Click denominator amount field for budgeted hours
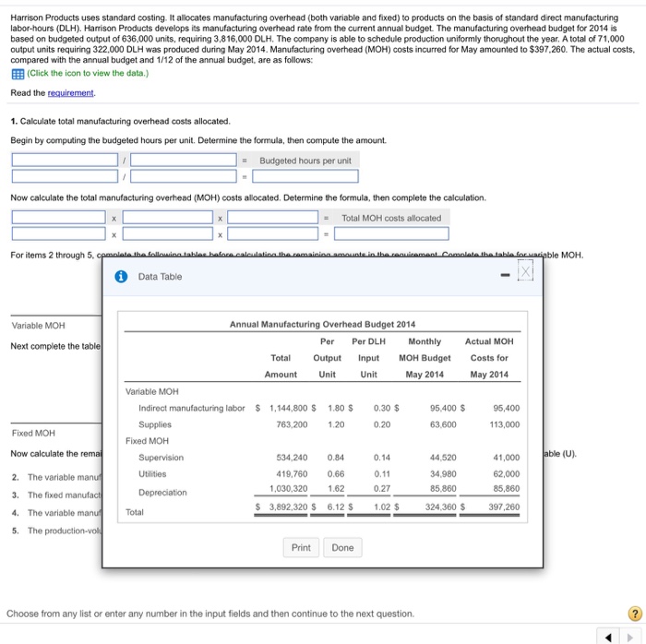The height and width of the screenshot is (644, 646). coord(184,176)
